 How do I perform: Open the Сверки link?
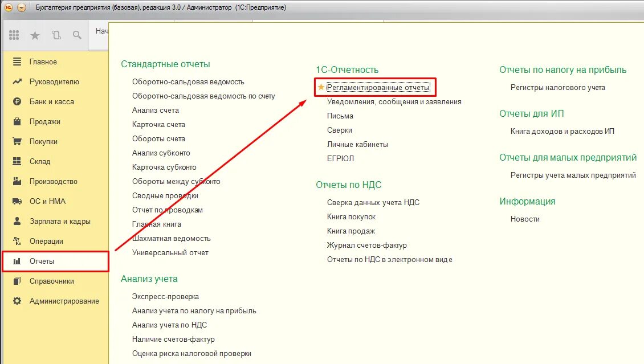pyautogui.click(x=340, y=130)
